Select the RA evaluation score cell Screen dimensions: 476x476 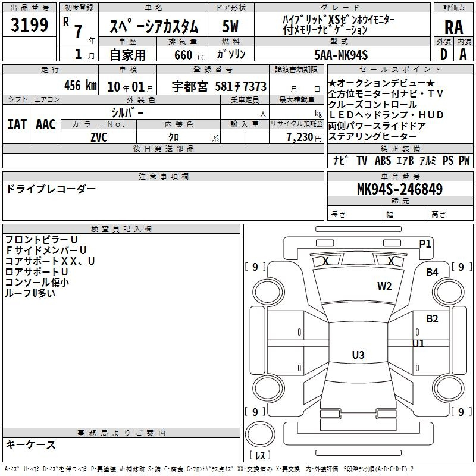(453, 27)
